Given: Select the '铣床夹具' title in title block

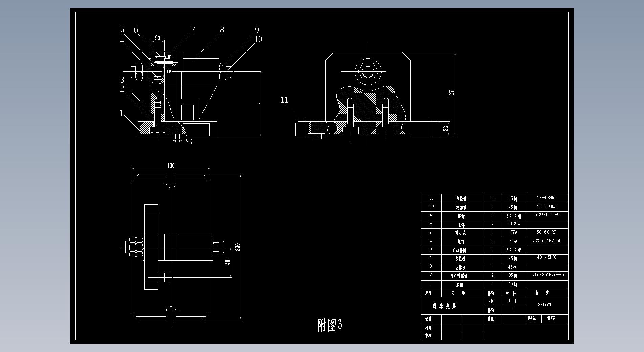Looking at the screenshot, I should 445,306.
